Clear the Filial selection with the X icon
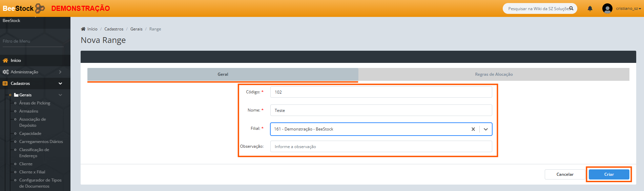Image resolution: width=644 pixels, height=191 pixels. [x=473, y=129]
